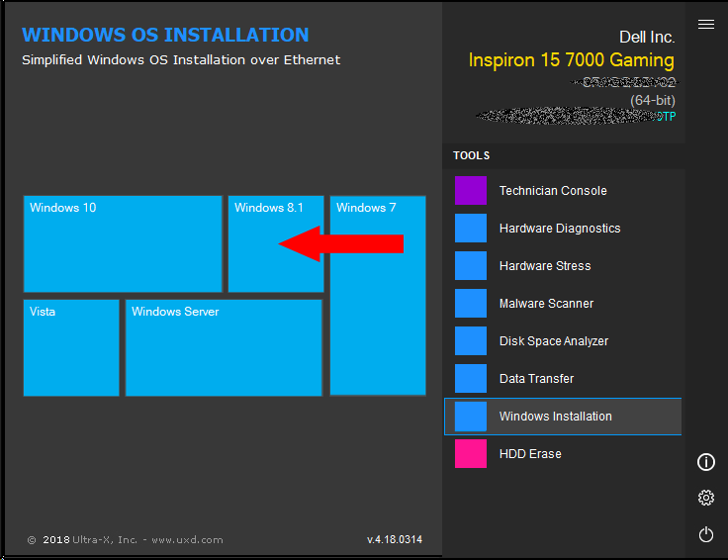Click the Disk Space Analyzer icon
The image size is (728, 560).
(471, 341)
